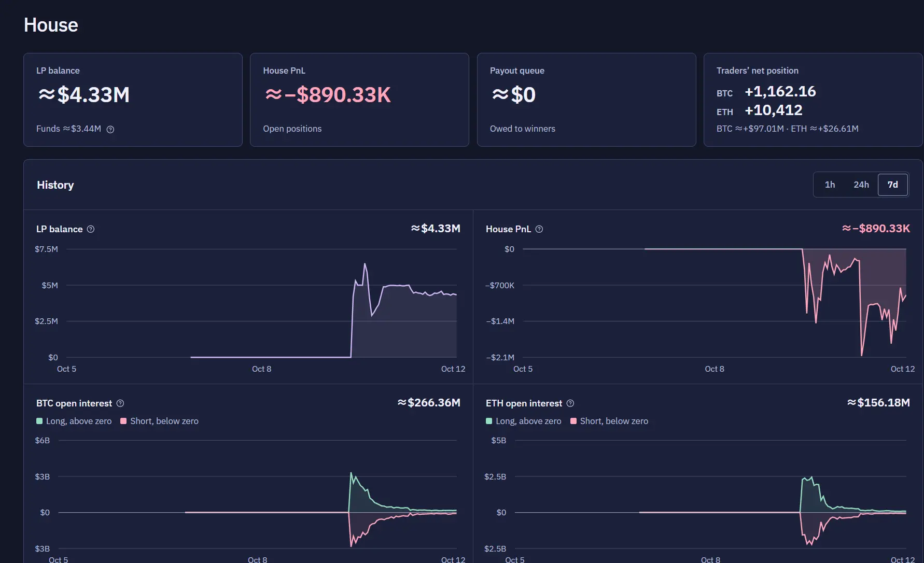Click BTC chart Long legend green swatch
This screenshot has width=924, height=563.
pyautogui.click(x=39, y=421)
